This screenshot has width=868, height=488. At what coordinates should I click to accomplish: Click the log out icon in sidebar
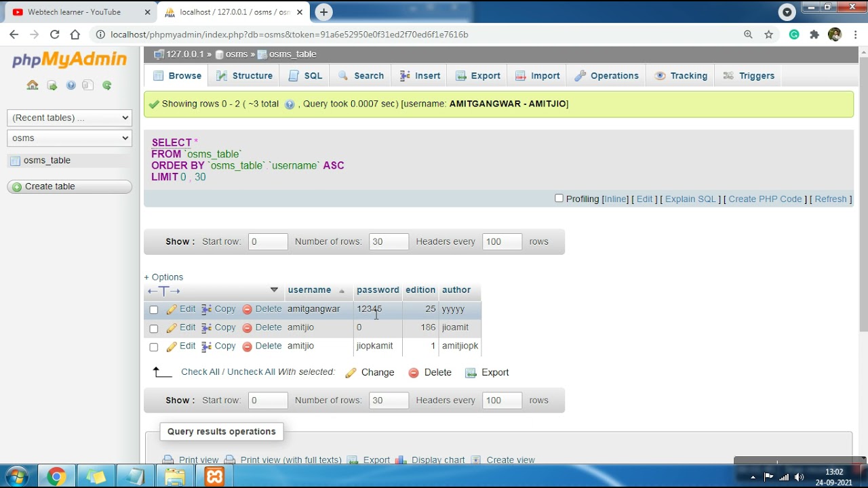click(52, 85)
